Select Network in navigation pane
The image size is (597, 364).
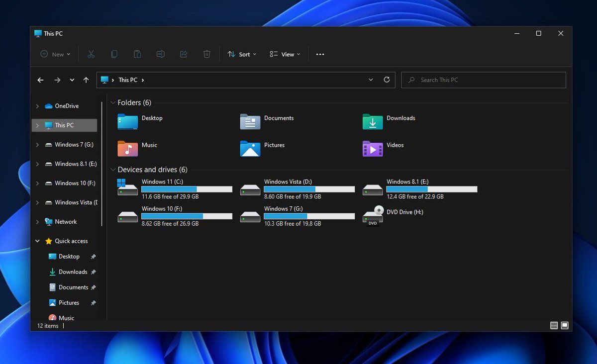tap(66, 222)
